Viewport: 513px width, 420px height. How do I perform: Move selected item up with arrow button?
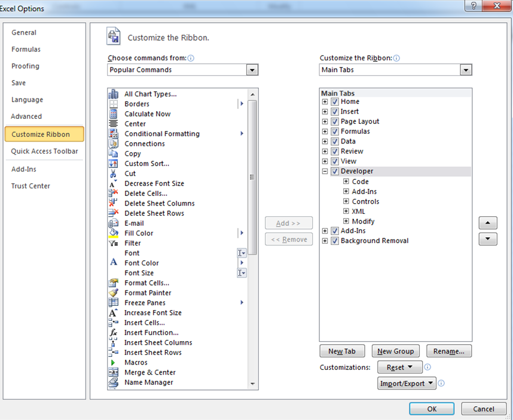coord(488,223)
